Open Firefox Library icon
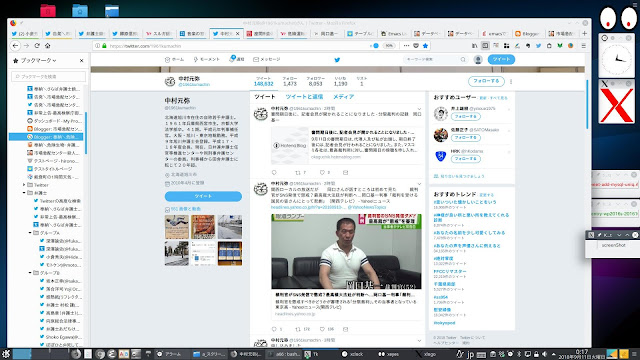 [x=474, y=46]
